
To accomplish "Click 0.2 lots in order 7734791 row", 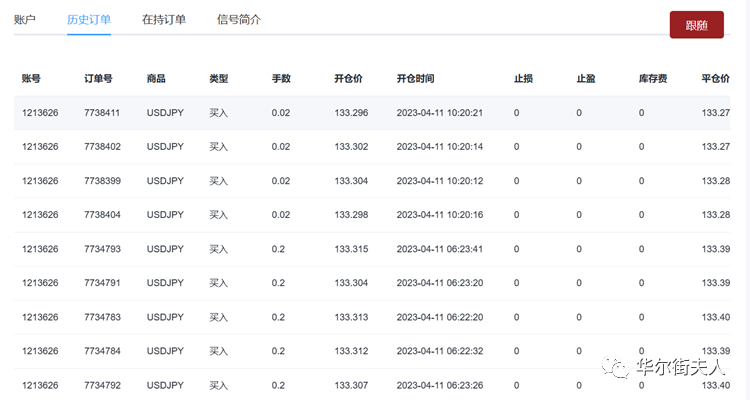I will tap(278, 283).
